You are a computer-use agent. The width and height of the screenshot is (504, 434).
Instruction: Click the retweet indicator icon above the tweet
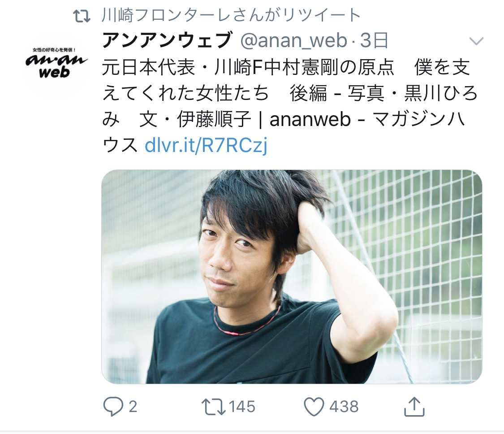[82, 16]
